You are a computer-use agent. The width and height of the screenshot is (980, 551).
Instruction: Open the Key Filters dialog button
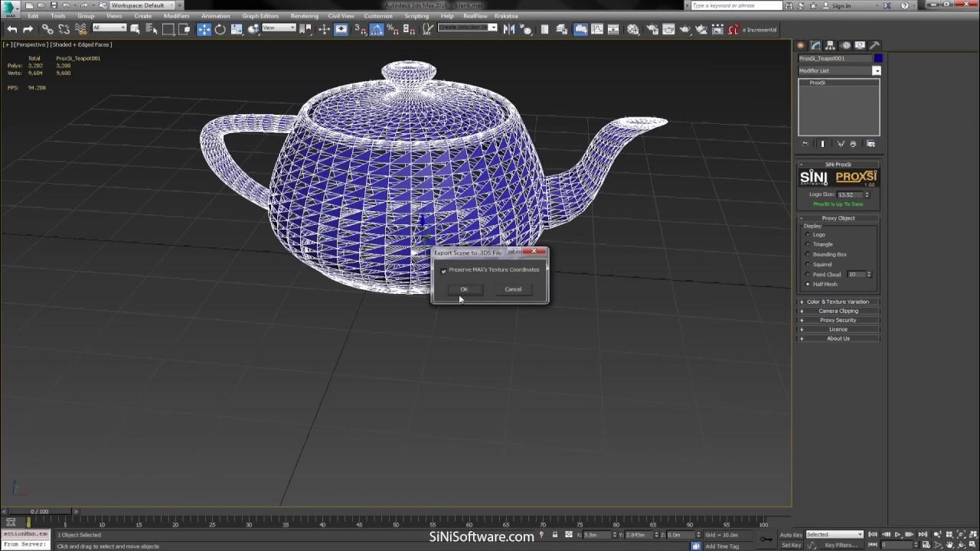[x=840, y=545]
